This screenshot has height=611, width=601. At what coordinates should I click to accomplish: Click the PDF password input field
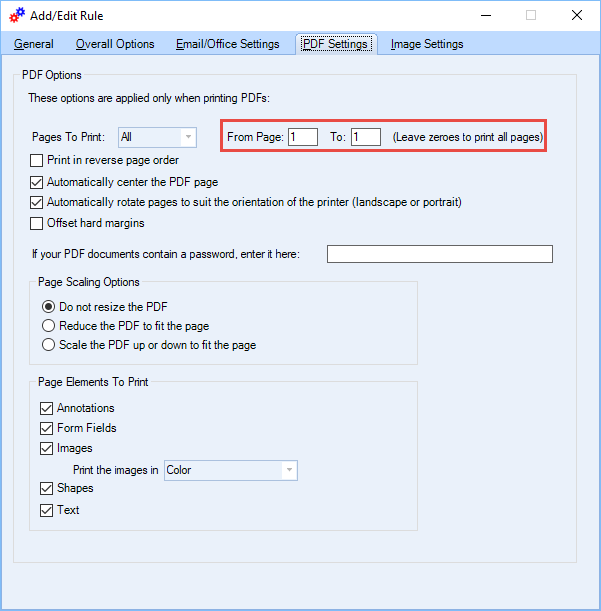[440, 254]
